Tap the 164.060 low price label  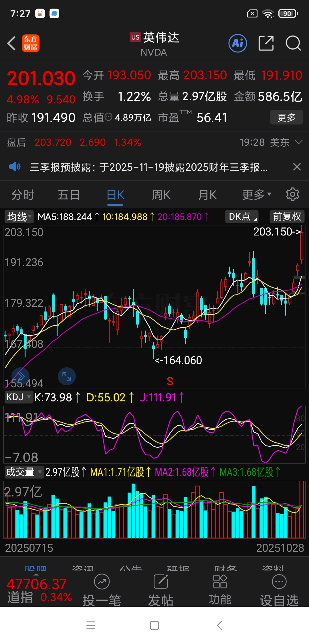point(178,360)
